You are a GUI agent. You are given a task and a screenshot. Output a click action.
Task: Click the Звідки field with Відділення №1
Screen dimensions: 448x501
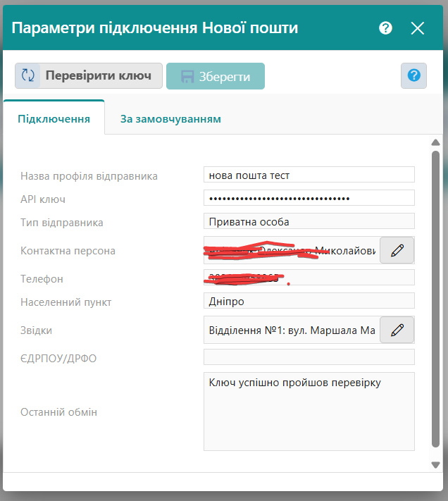click(292, 330)
